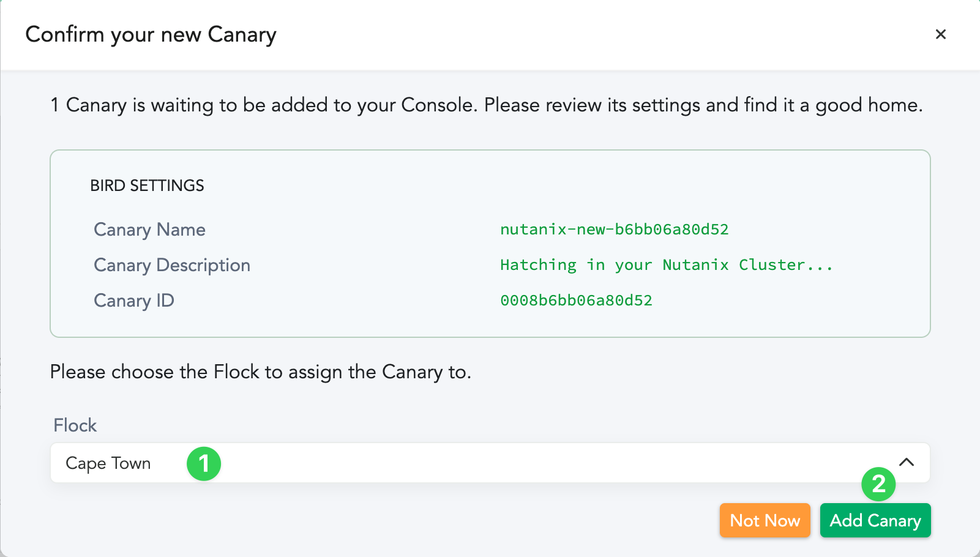Click the Please choose the Flock instruction text
The height and width of the screenshot is (557, 980).
tap(260, 372)
